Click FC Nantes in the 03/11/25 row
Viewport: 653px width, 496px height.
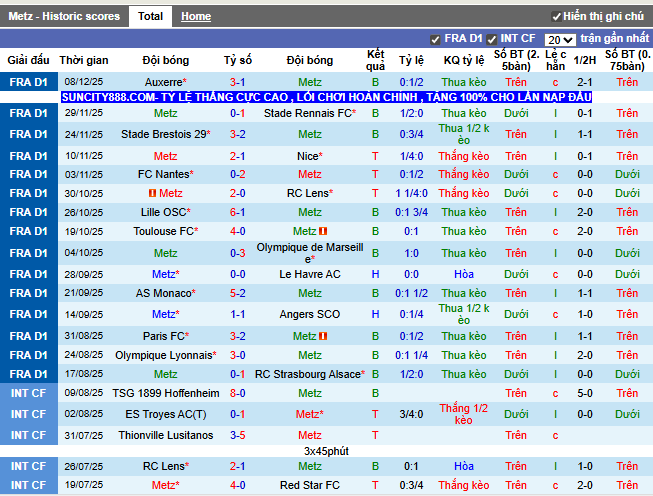coord(166,174)
